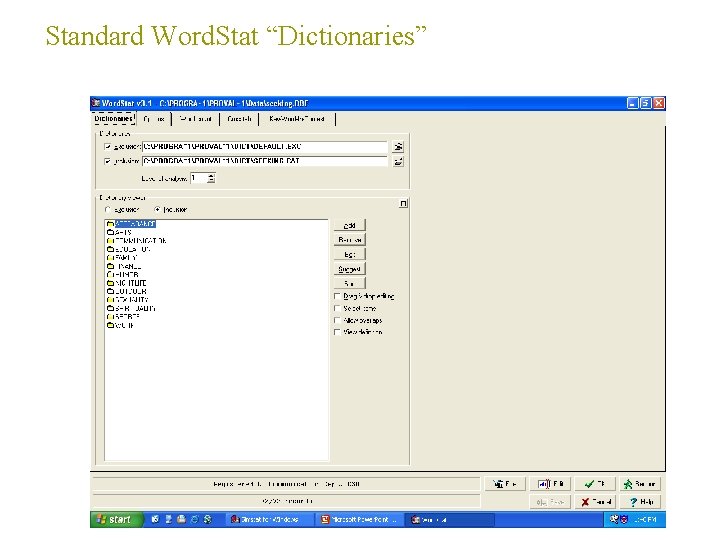Click the system tray clock
The height and width of the screenshot is (540, 720).
[x=645, y=519]
